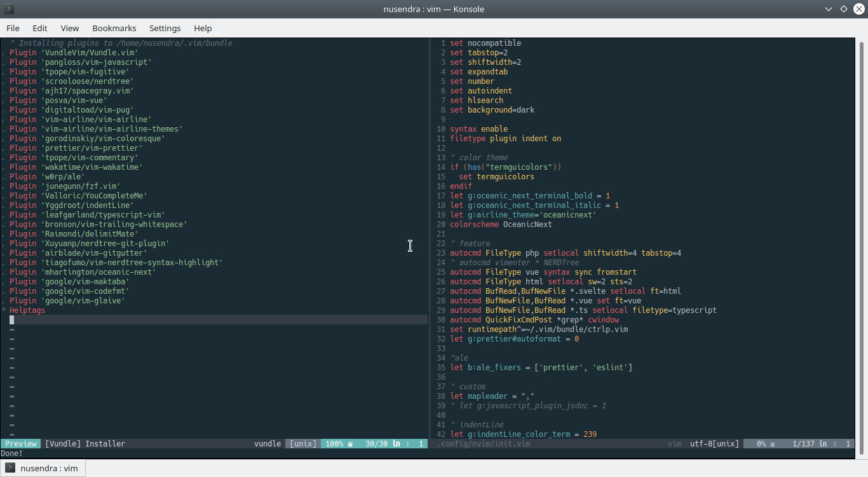Image resolution: width=868 pixels, height=477 pixels.
Task: Open the Bookmarks menu
Action: pyautogui.click(x=114, y=28)
